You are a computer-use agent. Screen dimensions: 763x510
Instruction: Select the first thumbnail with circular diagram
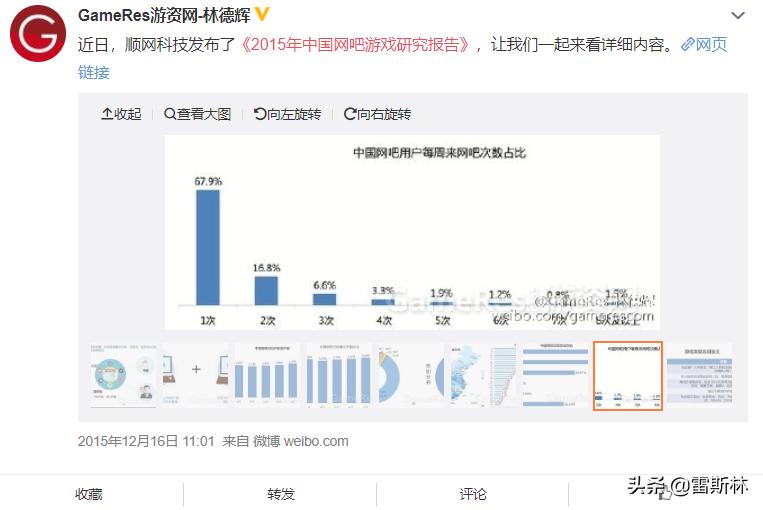pos(124,375)
